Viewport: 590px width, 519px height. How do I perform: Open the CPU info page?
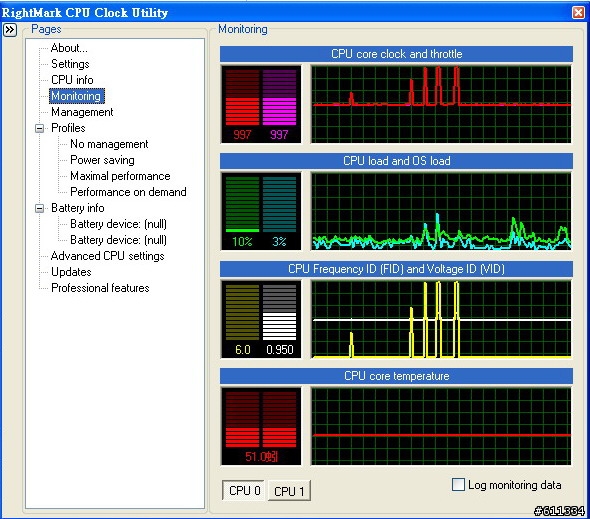(x=72, y=80)
